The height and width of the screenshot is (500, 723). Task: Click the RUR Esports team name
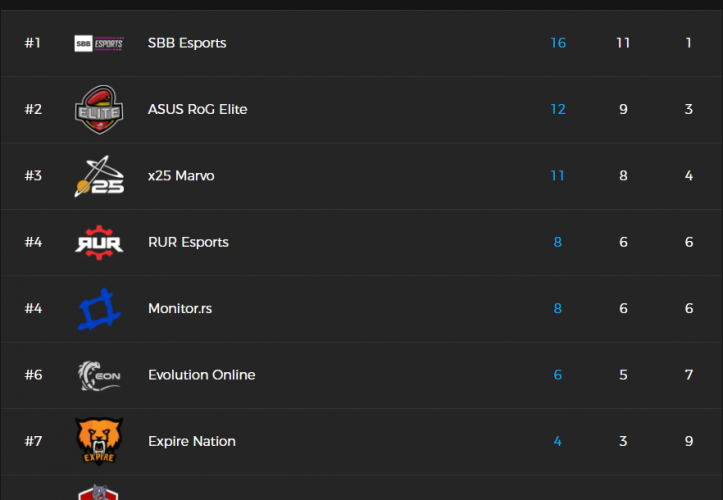point(188,242)
